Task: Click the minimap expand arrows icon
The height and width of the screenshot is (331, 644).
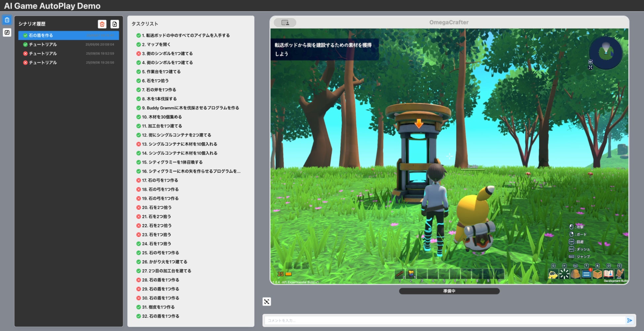Action: tap(590, 67)
